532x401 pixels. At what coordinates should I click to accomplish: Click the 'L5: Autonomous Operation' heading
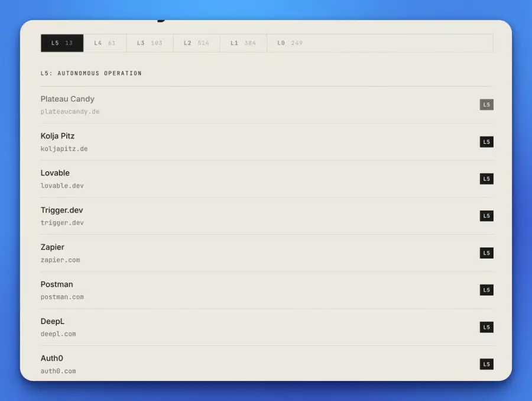[x=91, y=73]
